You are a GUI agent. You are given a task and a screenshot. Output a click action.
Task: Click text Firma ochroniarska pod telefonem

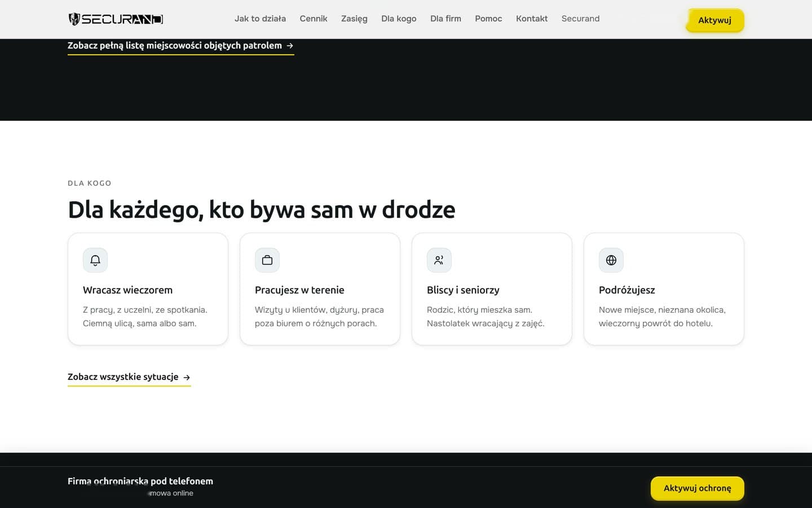140,481
